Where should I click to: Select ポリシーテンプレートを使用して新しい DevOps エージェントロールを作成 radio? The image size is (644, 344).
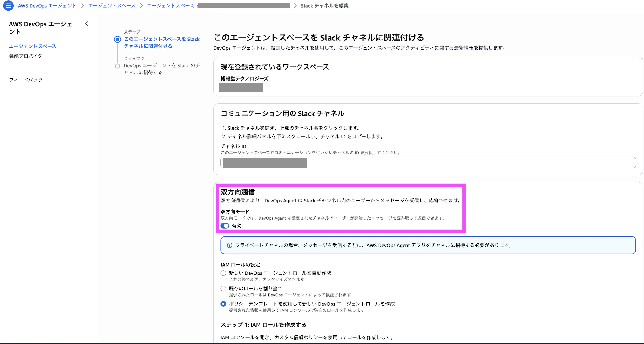point(223,304)
